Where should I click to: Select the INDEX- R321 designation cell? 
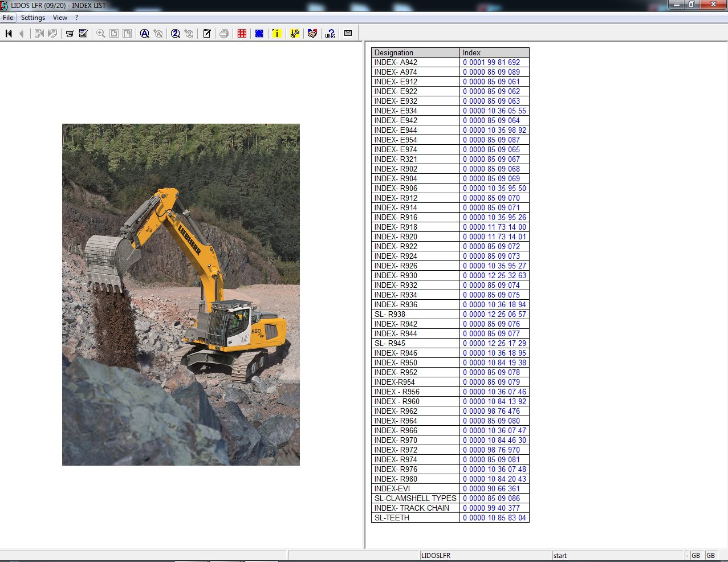pyautogui.click(x=416, y=159)
